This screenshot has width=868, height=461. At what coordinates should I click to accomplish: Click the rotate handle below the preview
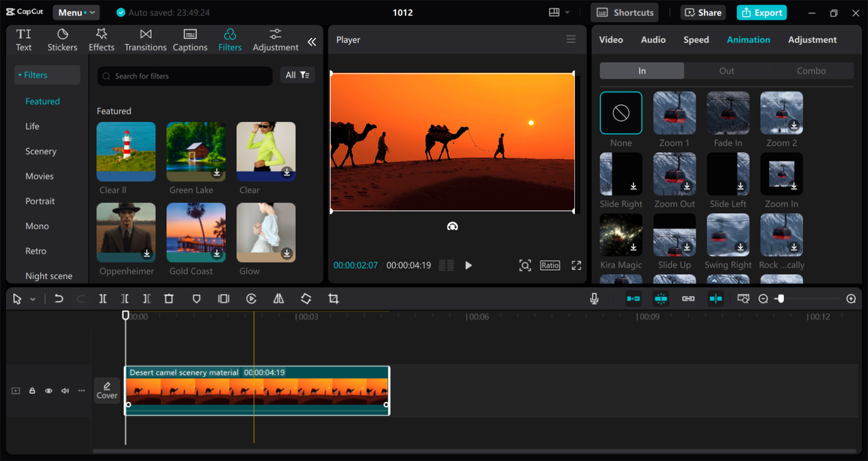coord(452,226)
